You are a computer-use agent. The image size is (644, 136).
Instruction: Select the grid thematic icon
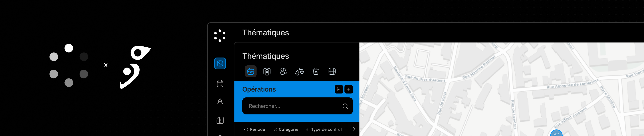332,71
